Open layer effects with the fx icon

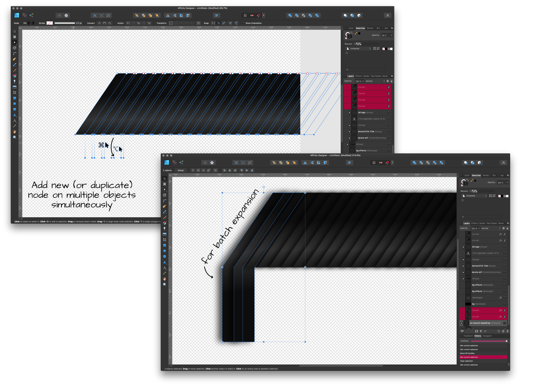coord(485,331)
